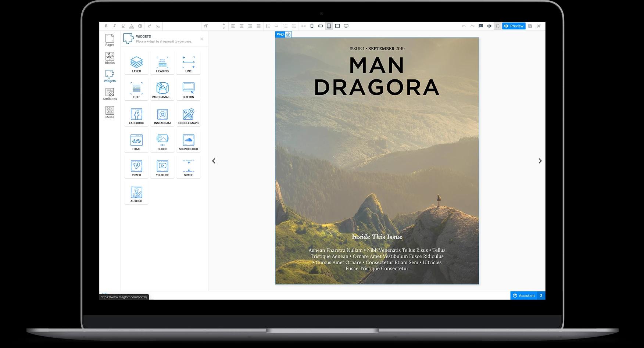Select the Author widget

click(x=136, y=194)
